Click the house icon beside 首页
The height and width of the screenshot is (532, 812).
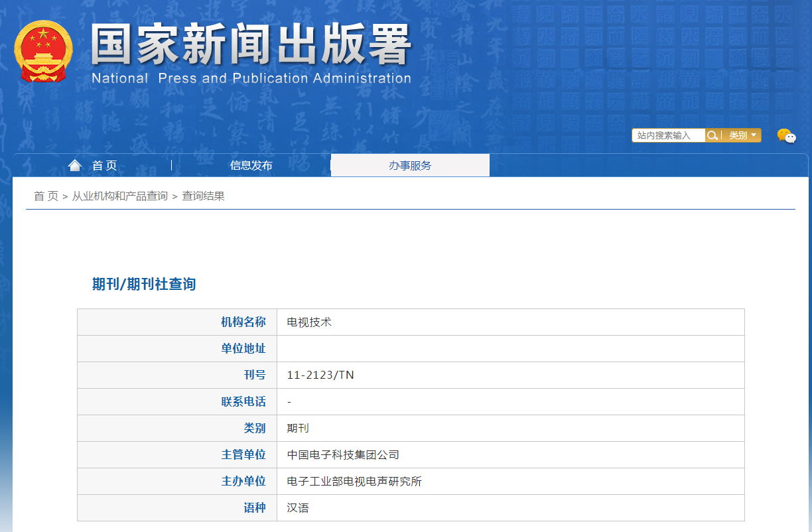click(x=75, y=165)
